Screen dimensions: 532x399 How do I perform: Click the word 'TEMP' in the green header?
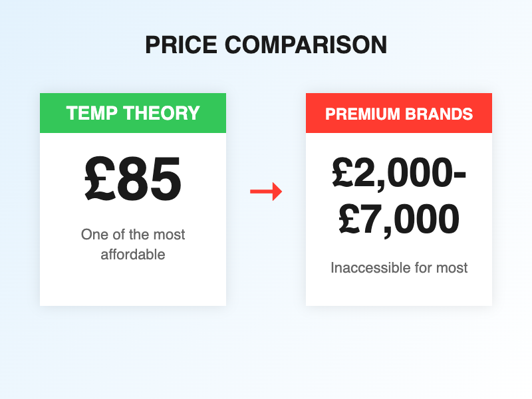[x=91, y=113]
